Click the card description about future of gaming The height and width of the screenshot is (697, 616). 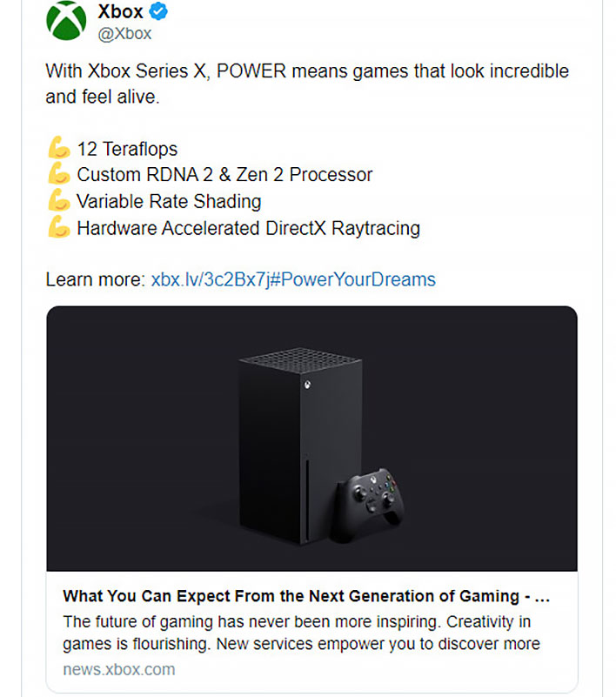click(x=301, y=633)
